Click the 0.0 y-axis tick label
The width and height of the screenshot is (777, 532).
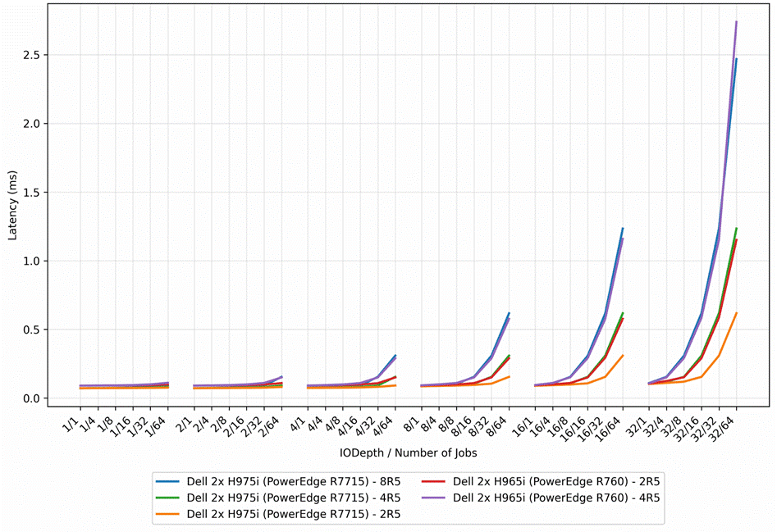[x=32, y=398]
